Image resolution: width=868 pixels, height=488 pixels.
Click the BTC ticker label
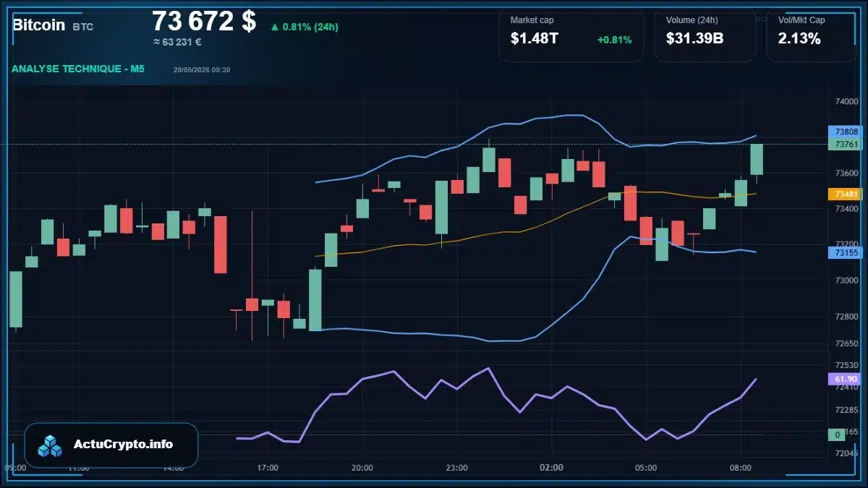82,27
